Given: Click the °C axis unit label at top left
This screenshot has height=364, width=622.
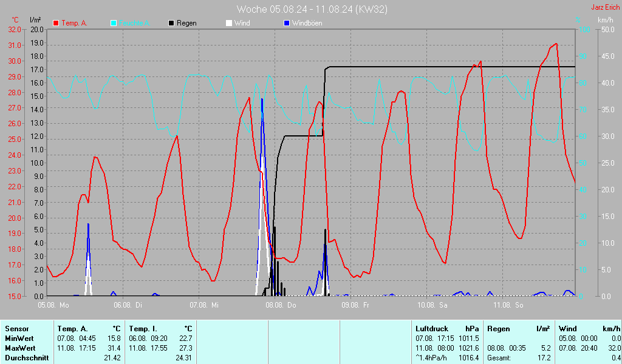Looking at the screenshot, I should 15,20.
